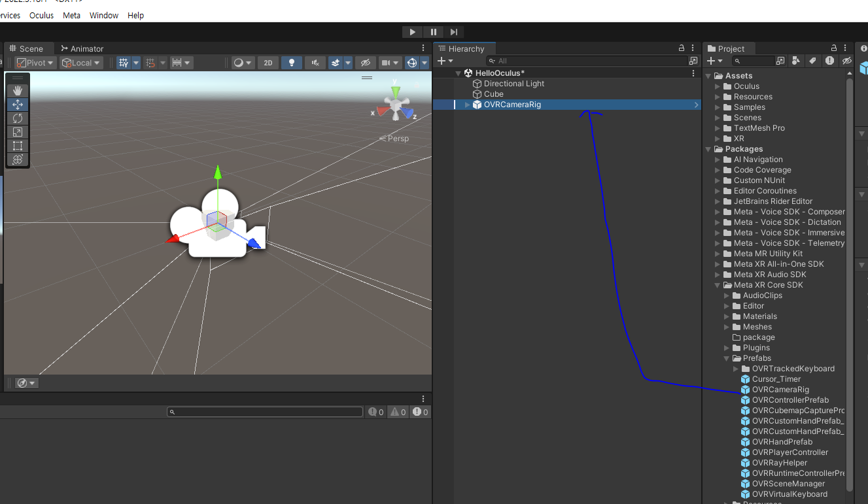Viewport: 868px width, 504px height.
Task: Open grid visibility options dropdown
Action: point(136,63)
